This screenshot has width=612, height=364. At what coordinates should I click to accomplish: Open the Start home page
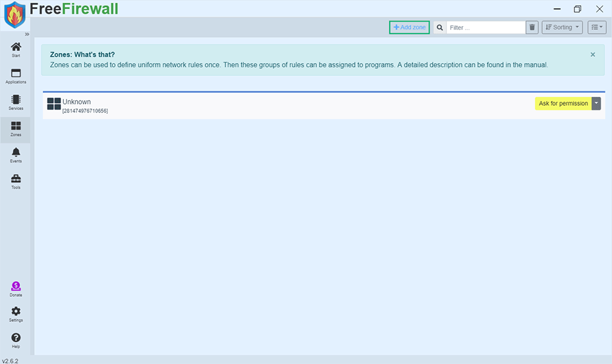[x=16, y=50]
